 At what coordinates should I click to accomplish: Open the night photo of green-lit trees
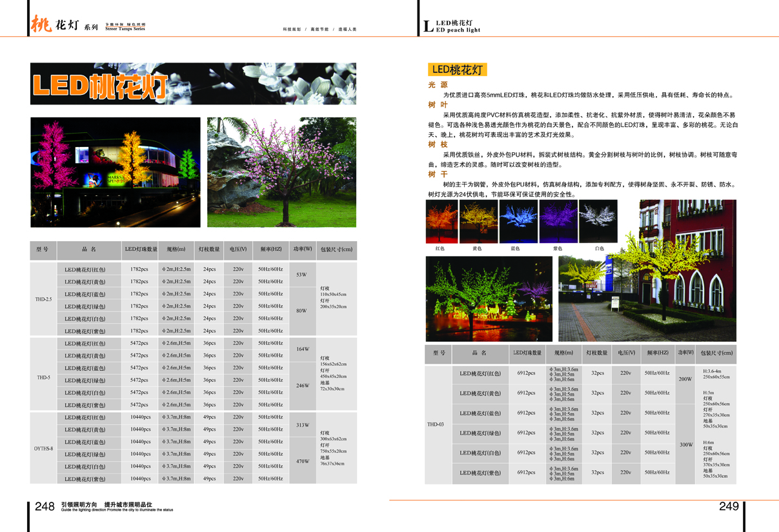[x=489, y=299]
